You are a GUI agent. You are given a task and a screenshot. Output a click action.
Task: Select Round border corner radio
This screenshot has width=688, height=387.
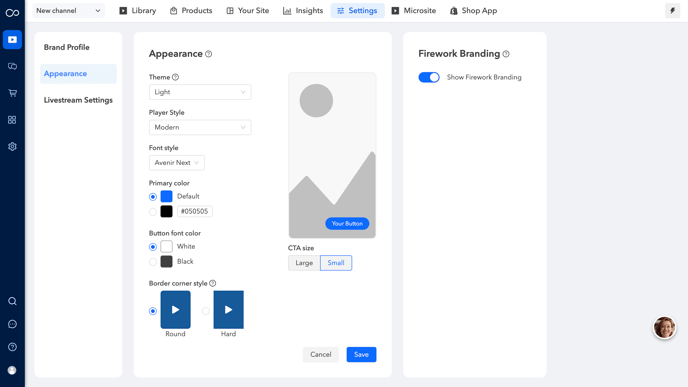(153, 311)
